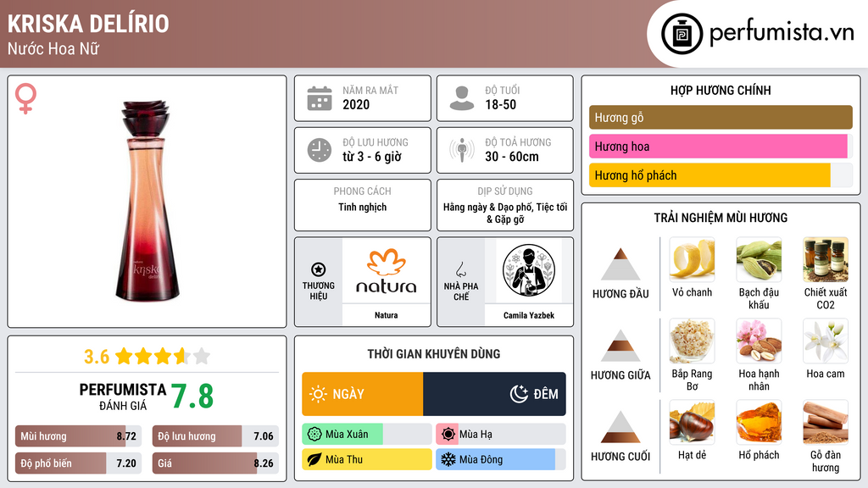
Task: Click the star rating icons next to 3.6
Action: [x=163, y=357]
